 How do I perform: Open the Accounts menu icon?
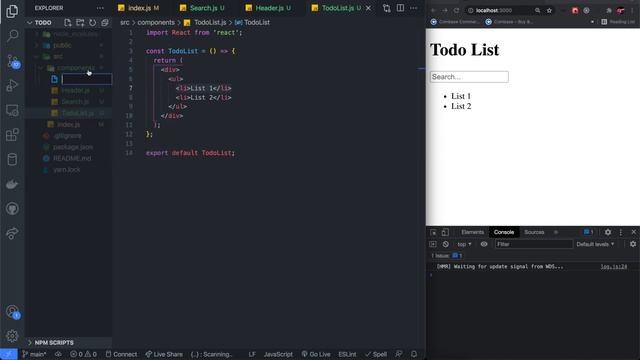click(12, 312)
